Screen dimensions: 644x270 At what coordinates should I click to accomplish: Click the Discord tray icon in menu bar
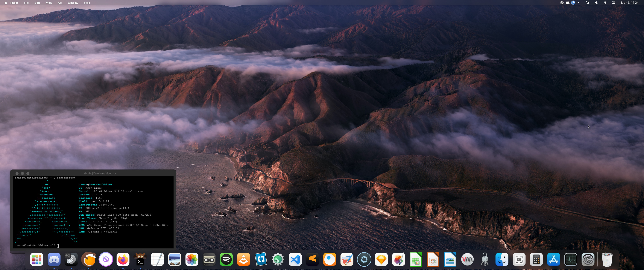pos(567,3)
